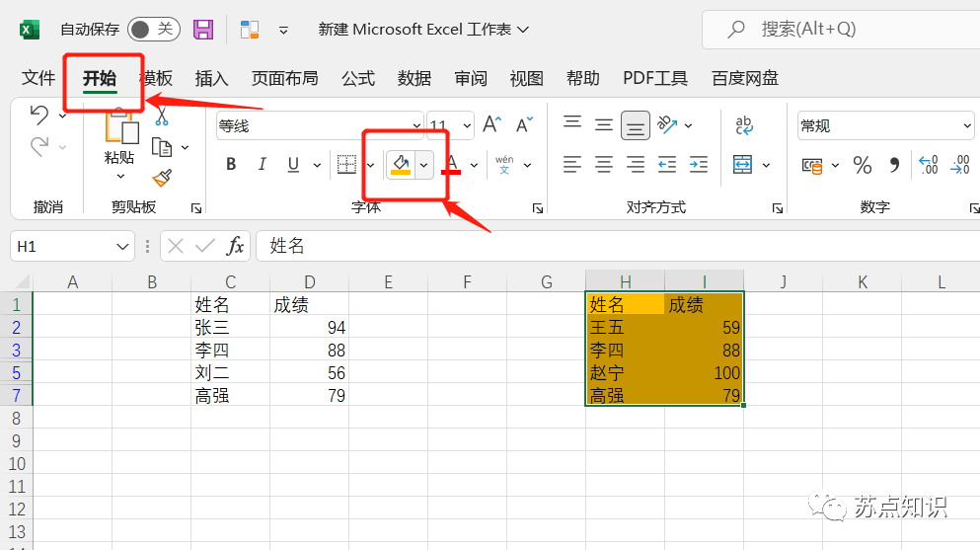Click the Middle Align icon
The image size is (980, 550).
[x=604, y=125]
